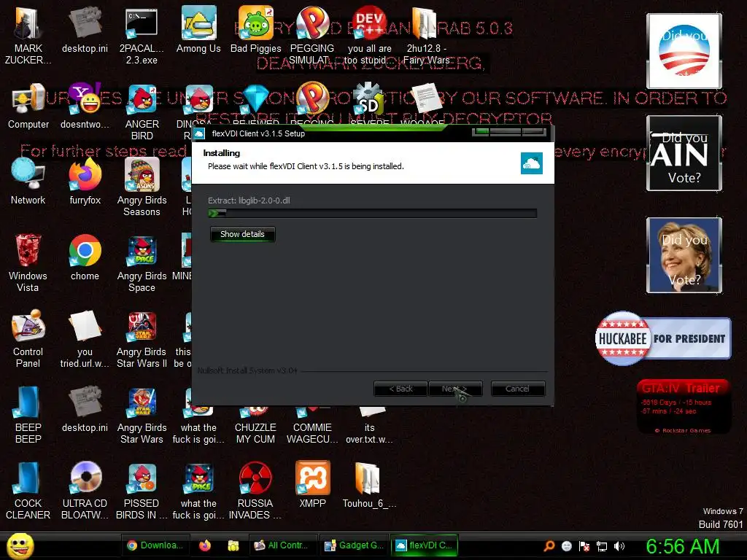The width and height of the screenshot is (747, 560).
Task: Open the folder icon on the taskbar
Action: [x=233, y=545]
